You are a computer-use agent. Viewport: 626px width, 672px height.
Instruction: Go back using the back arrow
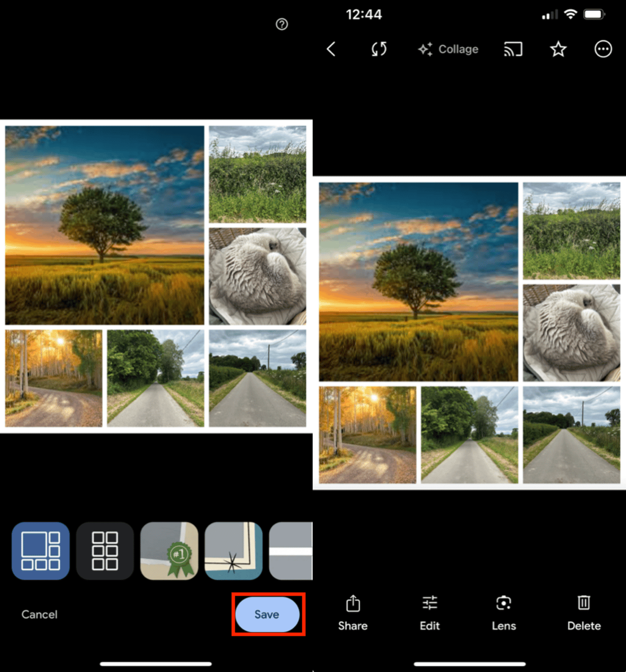pyautogui.click(x=331, y=49)
